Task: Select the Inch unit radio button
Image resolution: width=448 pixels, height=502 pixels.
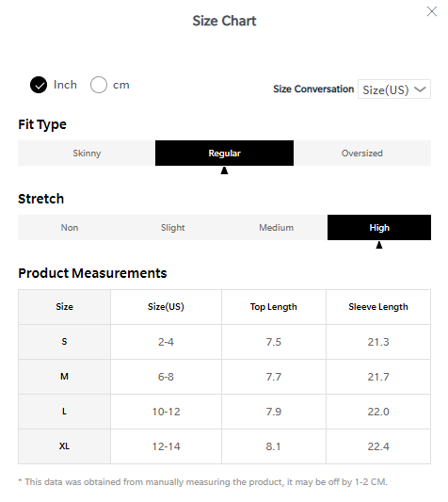Action: pos(39,85)
